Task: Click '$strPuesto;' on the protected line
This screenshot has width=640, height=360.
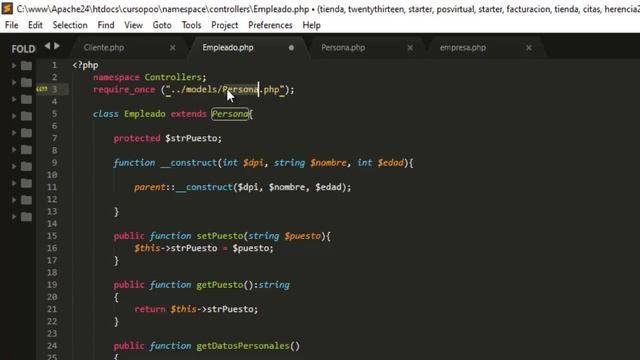Action: pos(193,138)
